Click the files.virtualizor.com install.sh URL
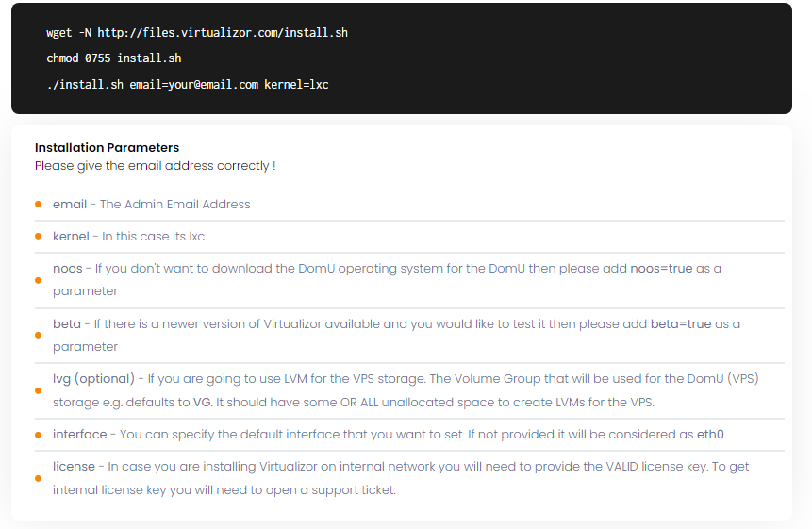The width and height of the screenshot is (812, 529). click(x=223, y=33)
